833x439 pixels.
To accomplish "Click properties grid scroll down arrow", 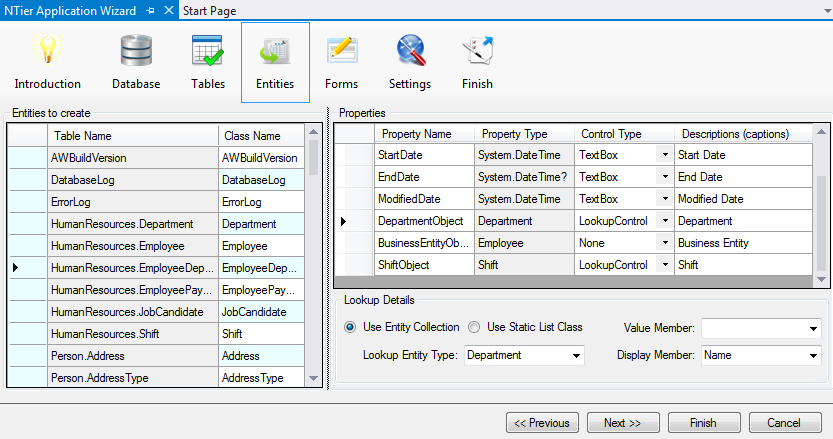I will (821, 280).
